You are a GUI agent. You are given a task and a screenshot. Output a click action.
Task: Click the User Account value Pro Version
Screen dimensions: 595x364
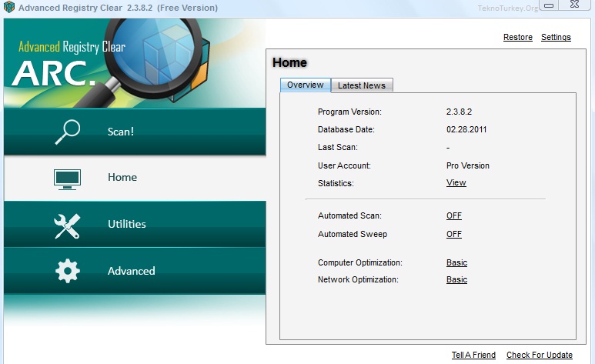click(x=468, y=166)
